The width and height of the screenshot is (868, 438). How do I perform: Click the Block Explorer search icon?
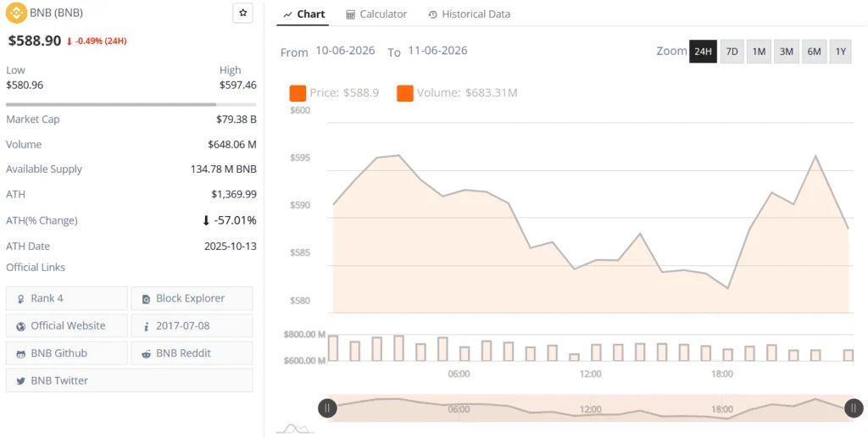click(146, 299)
